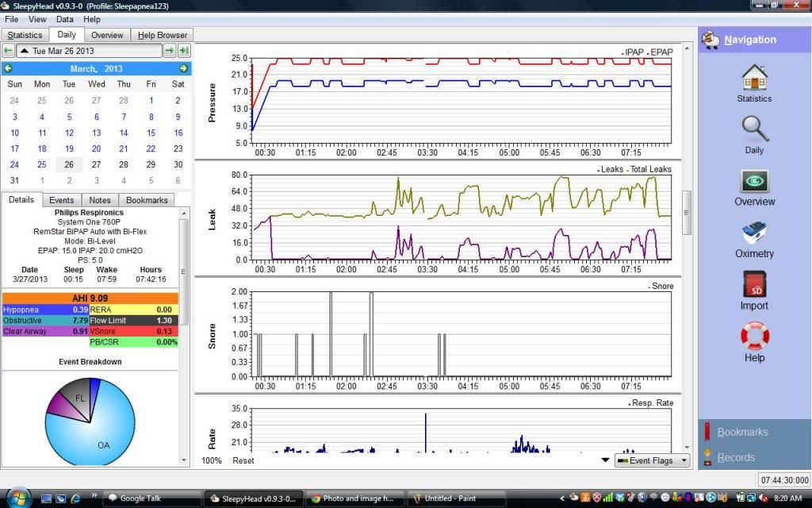
Task: Click the PB/CSR green row
Action: (133, 342)
